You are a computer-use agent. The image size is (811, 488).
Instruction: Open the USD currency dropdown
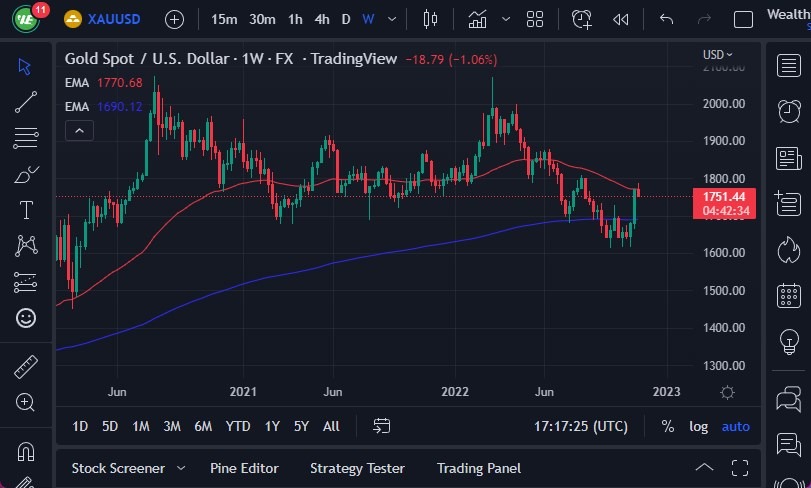[718, 55]
